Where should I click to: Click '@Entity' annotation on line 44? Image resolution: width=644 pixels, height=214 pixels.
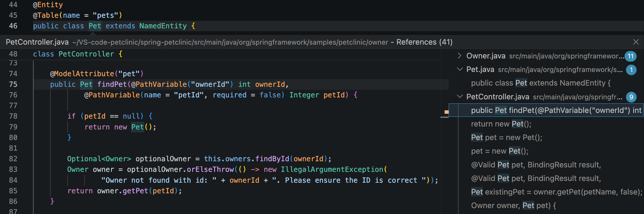click(48, 5)
